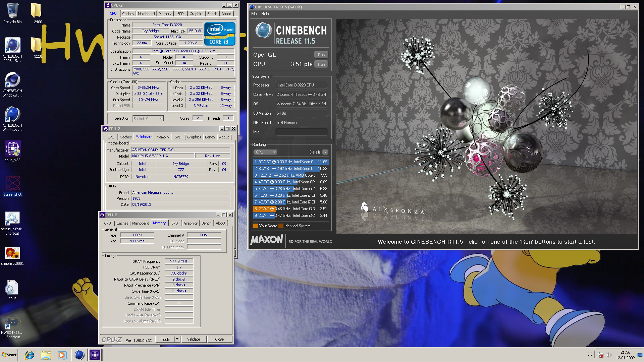Click the Details arrow in Ranking

click(x=325, y=152)
